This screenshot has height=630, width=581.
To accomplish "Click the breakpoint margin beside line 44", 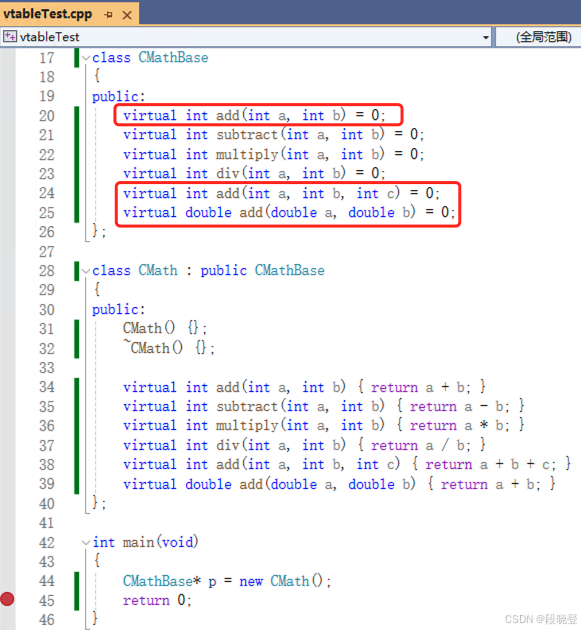I will (x=7, y=581).
